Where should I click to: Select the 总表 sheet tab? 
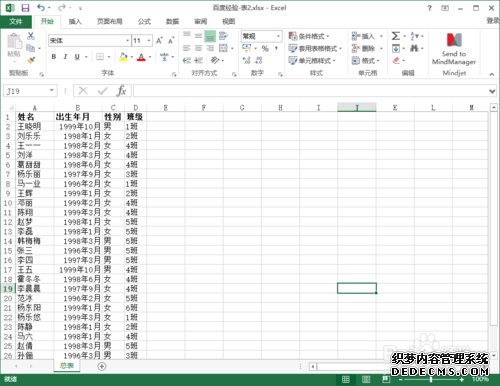67,366
